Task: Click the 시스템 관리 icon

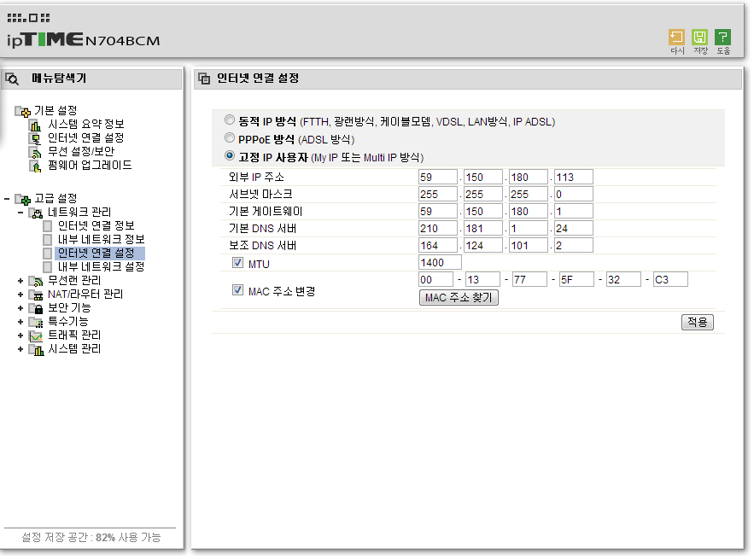Action: point(36,349)
